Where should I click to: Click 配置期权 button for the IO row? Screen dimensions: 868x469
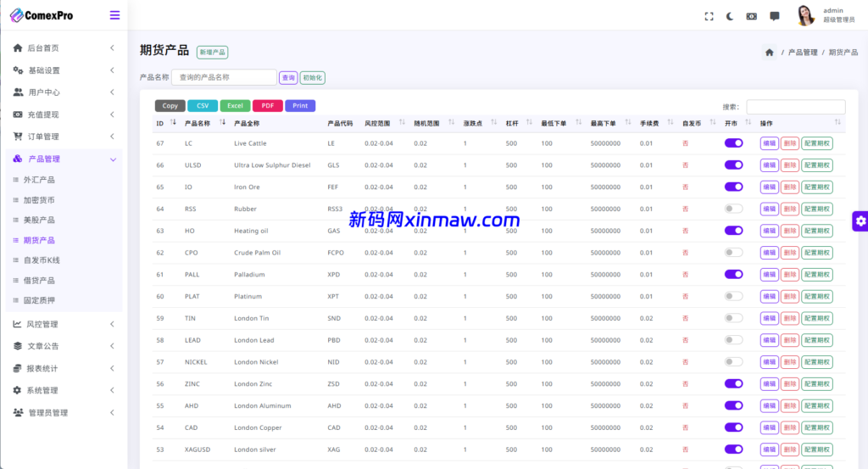click(x=816, y=187)
